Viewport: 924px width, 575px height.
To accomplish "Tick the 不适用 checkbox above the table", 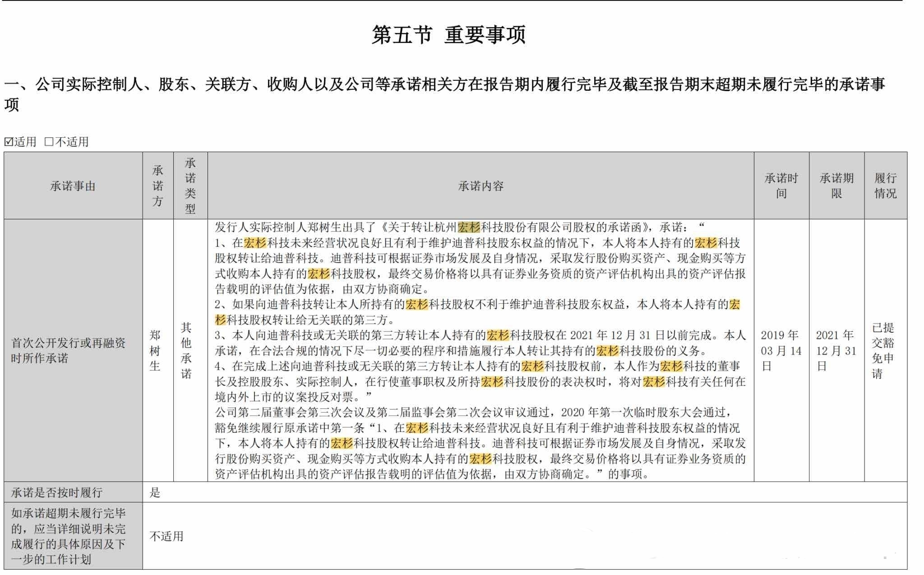I will (49, 142).
